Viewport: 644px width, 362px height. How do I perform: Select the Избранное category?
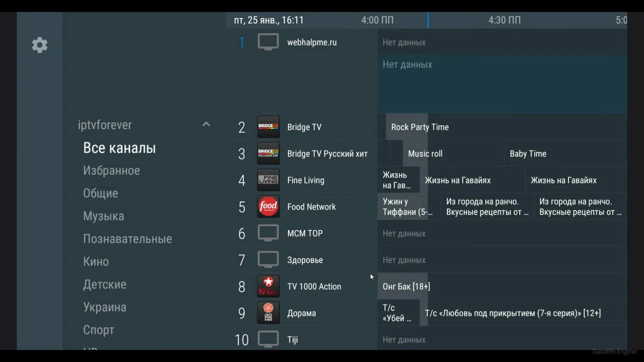pos(111,171)
